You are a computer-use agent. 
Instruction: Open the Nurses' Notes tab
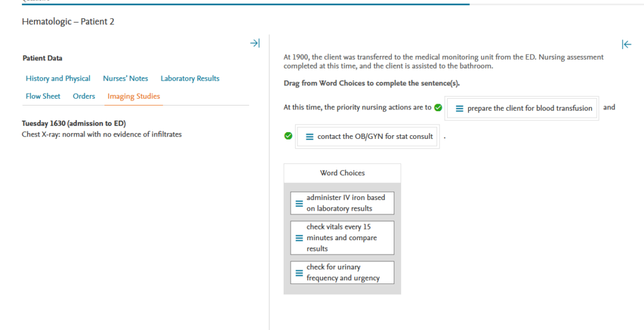(125, 79)
